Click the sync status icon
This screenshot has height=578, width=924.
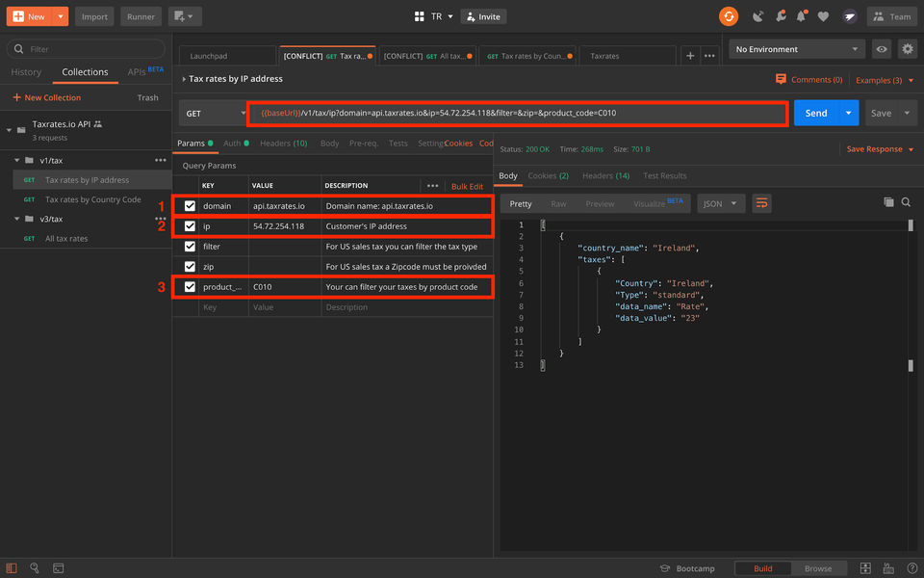pos(729,16)
